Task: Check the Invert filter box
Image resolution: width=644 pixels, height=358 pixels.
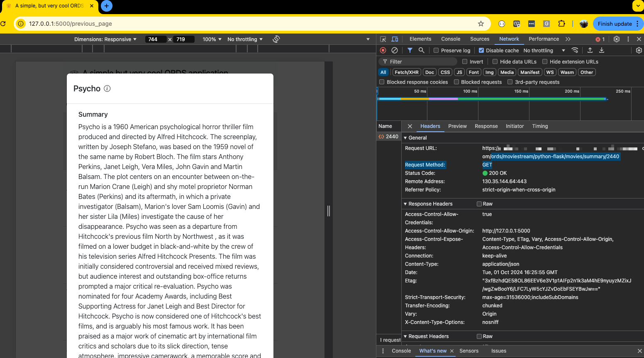Action: click(x=465, y=61)
